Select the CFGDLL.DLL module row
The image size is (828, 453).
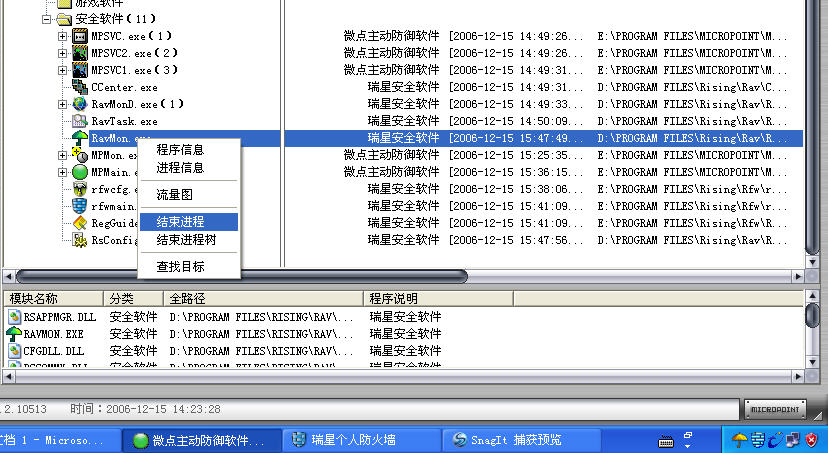pyautogui.click(x=404, y=351)
